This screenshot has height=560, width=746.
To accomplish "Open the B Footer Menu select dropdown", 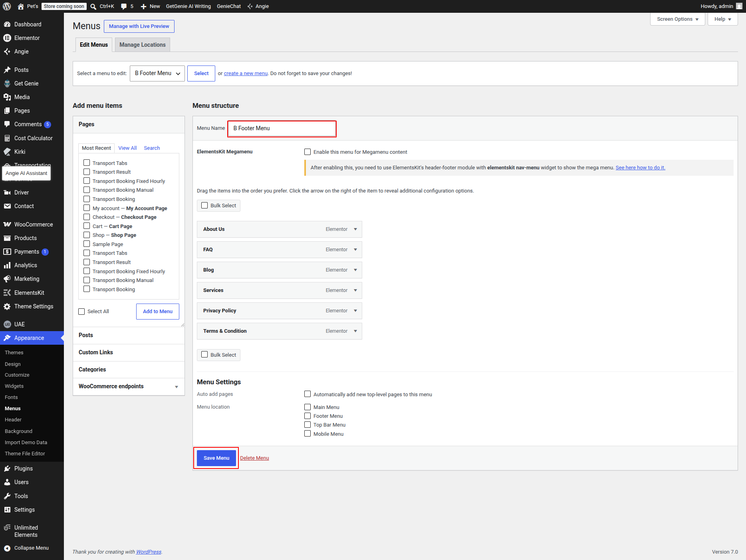I will [157, 73].
